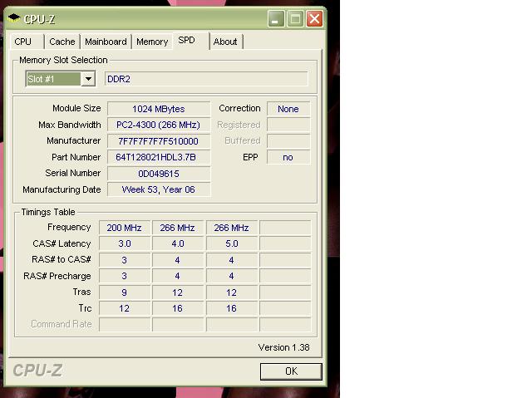Minimize the CPU-Z window

[x=276, y=18]
